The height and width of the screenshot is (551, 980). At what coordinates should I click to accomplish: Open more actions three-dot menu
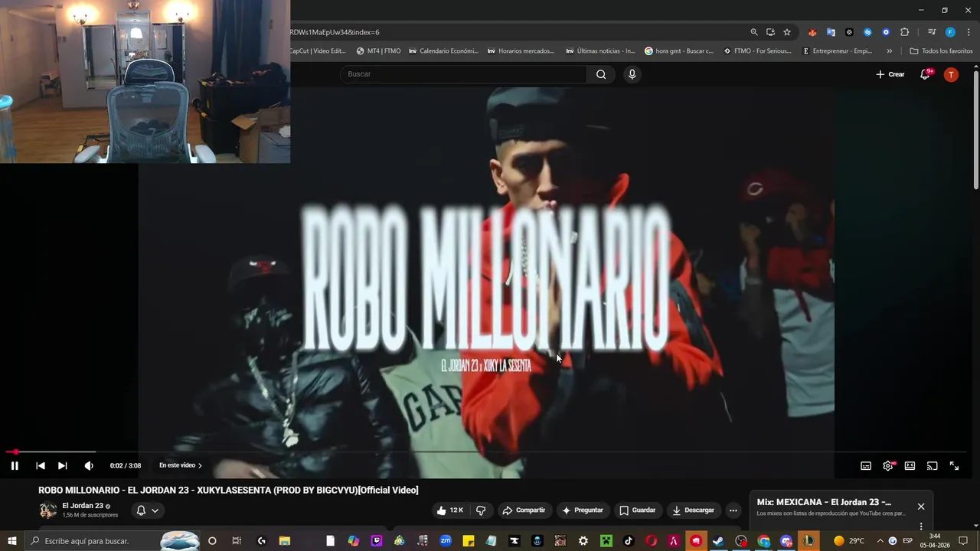tap(733, 510)
